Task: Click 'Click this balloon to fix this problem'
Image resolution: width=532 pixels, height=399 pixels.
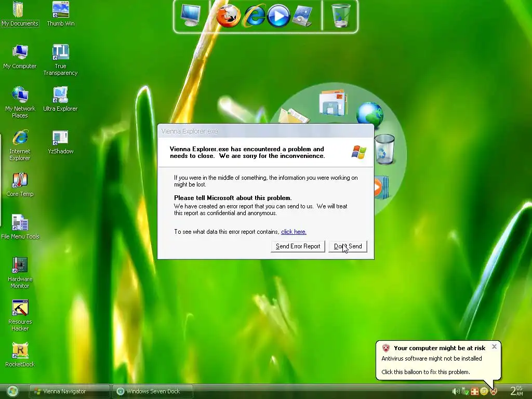Action: coord(425,372)
